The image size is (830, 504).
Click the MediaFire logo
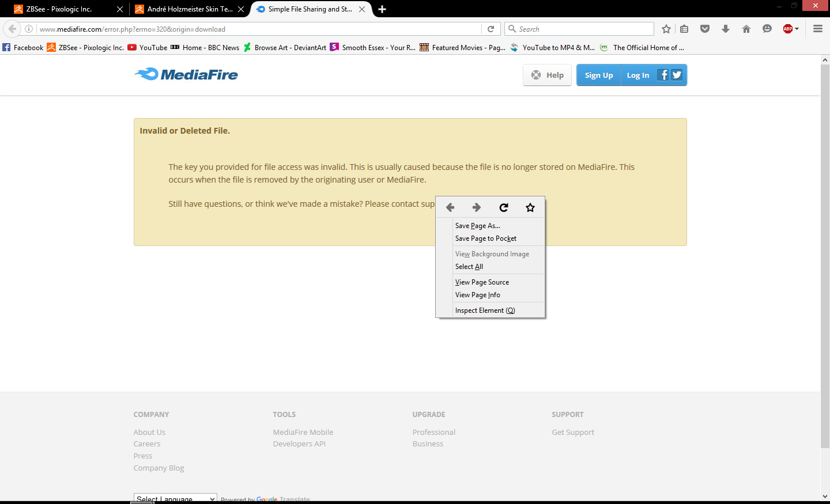coord(186,74)
